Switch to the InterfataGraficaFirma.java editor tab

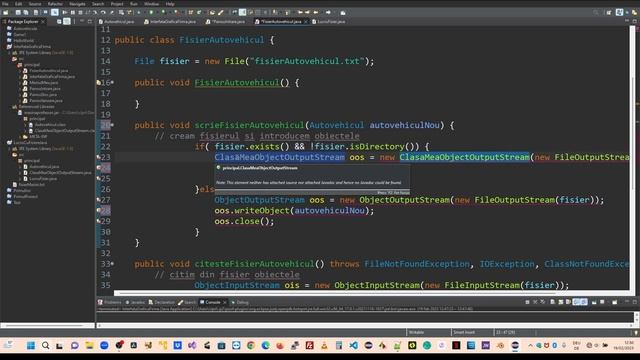[170, 22]
